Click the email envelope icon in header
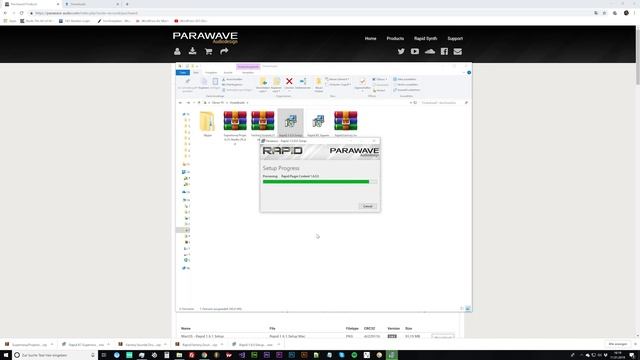The height and width of the screenshot is (360, 640). tap(458, 51)
